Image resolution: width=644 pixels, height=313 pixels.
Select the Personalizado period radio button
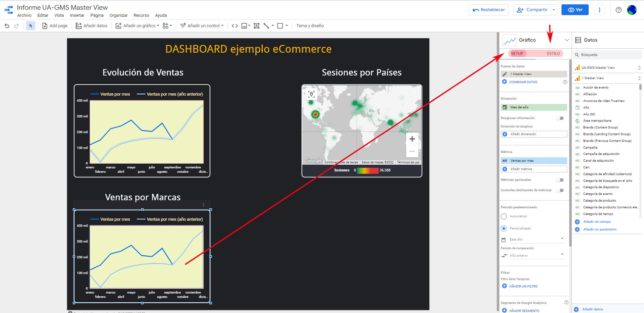click(x=504, y=228)
